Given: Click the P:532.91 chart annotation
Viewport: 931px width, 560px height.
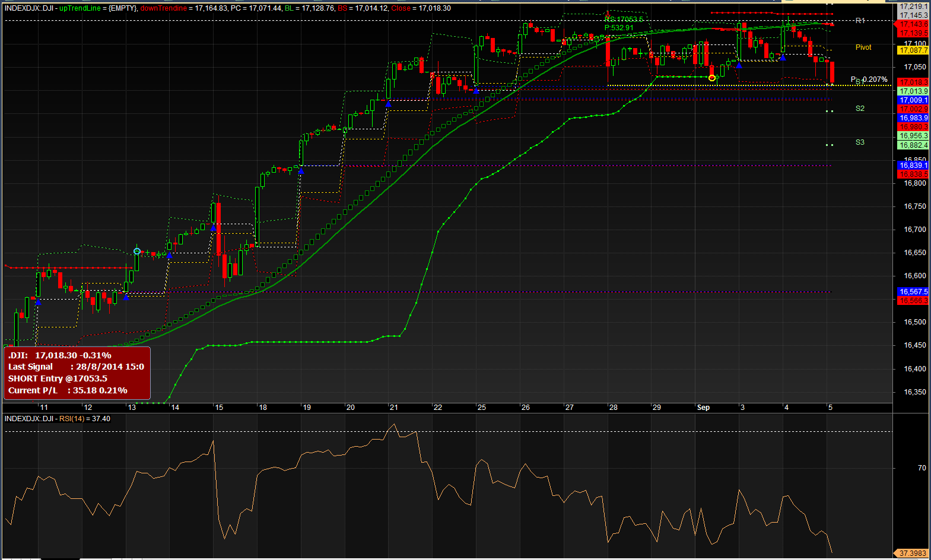Looking at the screenshot, I should (x=619, y=28).
